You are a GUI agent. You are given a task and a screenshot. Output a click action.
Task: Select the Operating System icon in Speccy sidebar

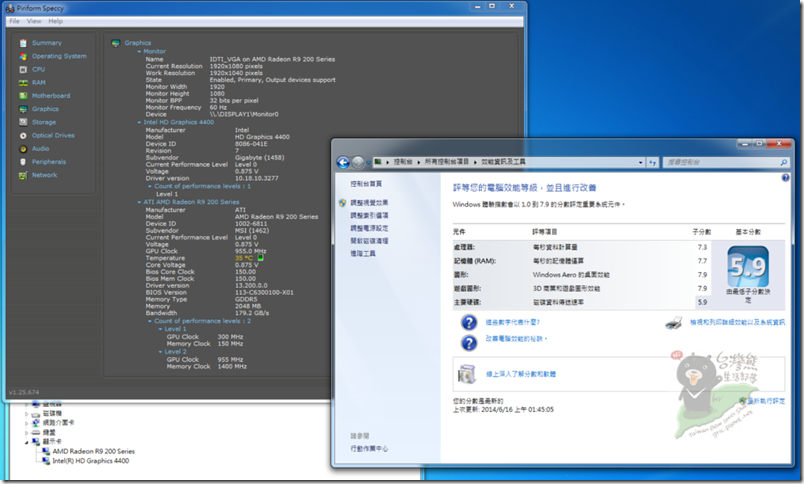point(23,56)
